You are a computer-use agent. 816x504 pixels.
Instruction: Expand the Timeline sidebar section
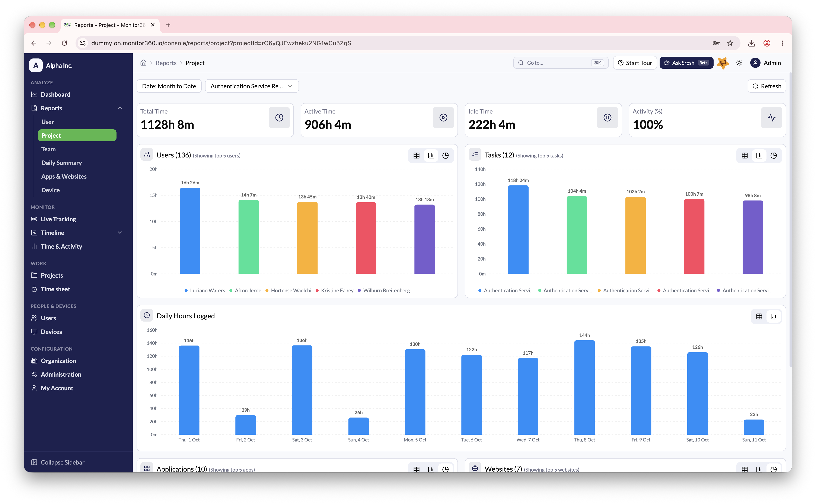click(x=120, y=233)
